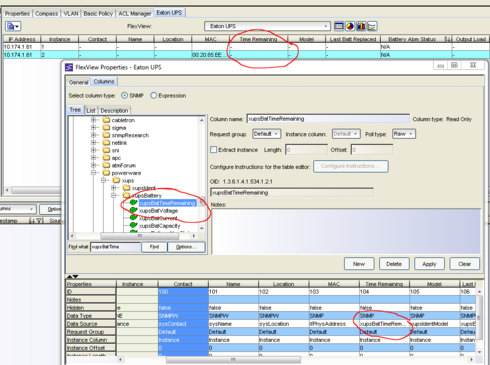490x365 pixels.
Task: Click the Find what input field
Action: 115,247
